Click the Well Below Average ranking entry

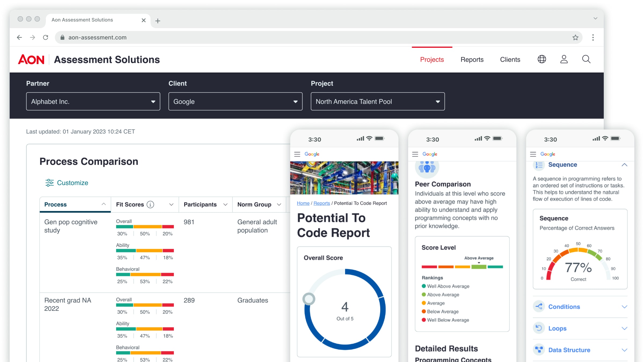[x=445, y=320]
